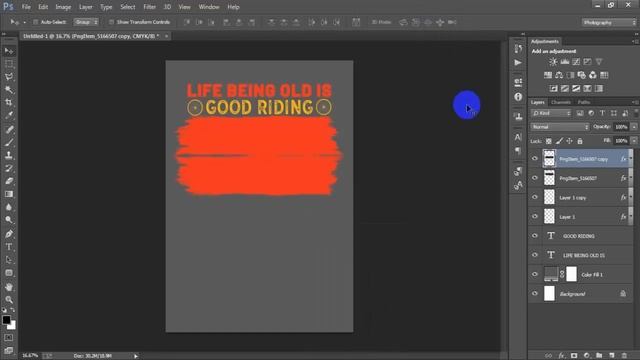
Task: Select the Lasso tool
Action: 9,77
